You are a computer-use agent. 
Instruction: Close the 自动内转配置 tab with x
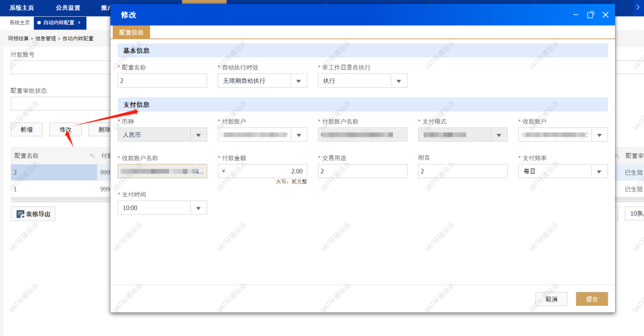tap(79, 23)
